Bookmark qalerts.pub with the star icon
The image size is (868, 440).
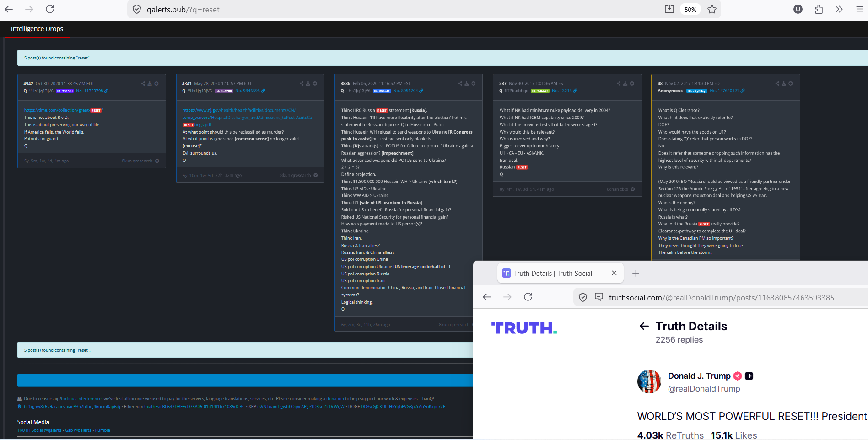click(x=712, y=9)
